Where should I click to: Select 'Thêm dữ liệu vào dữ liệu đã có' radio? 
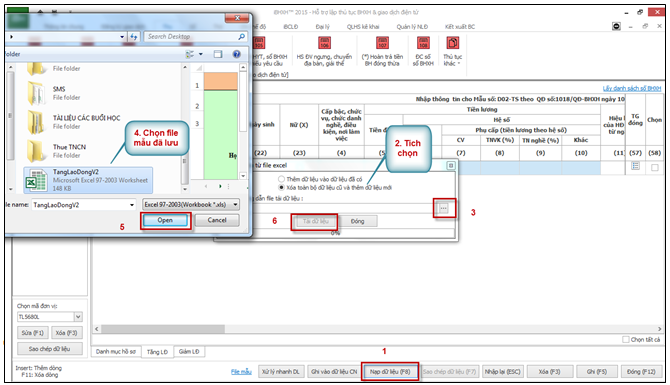281,179
